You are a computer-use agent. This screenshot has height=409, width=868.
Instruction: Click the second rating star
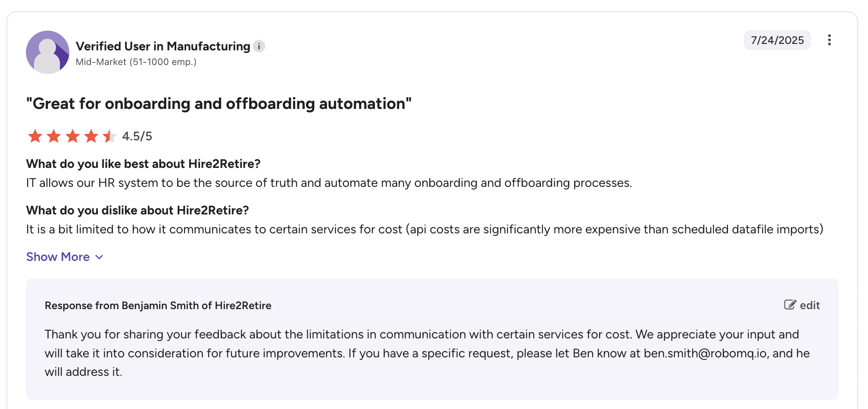coord(53,136)
